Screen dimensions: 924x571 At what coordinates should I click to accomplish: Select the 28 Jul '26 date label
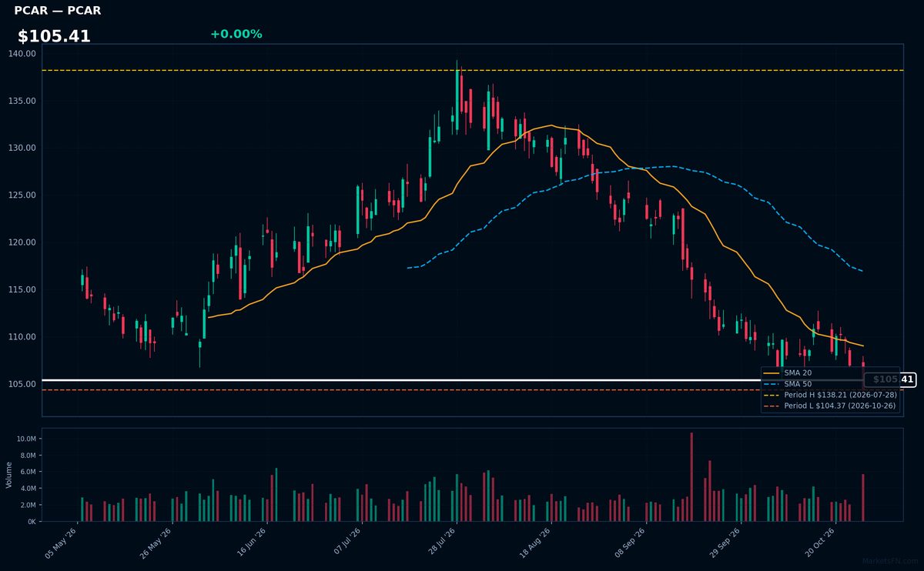[441, 543]
